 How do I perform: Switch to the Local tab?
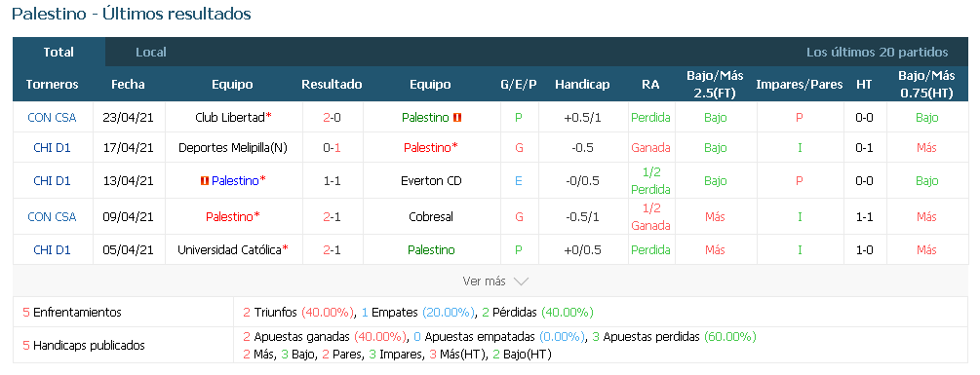(x=151, y=53)
